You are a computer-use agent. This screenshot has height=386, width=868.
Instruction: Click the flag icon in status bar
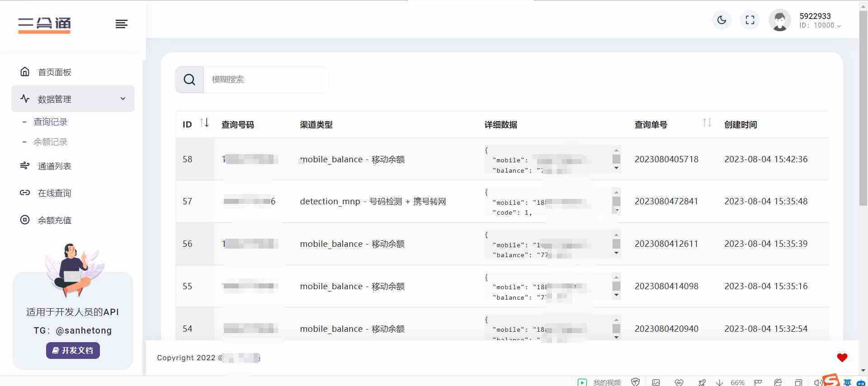pyautogui.click(x=758, y=382)
